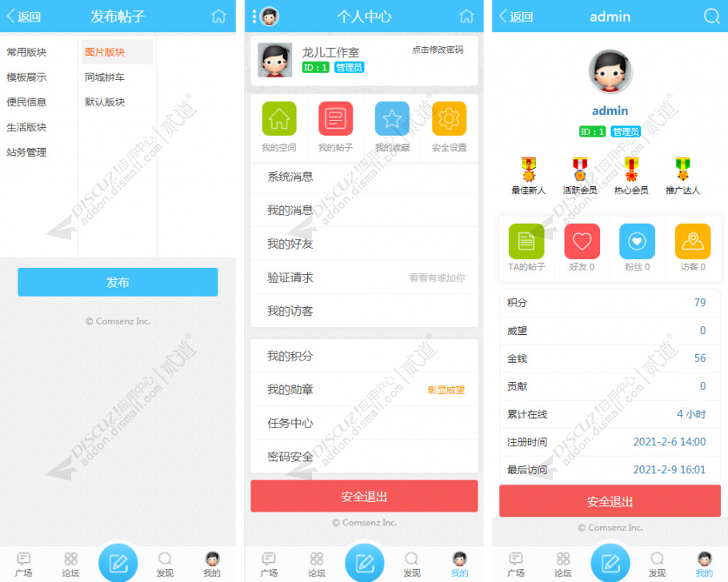Select 常用版块 category
This screenshot has width=728, height=582.
point(26,52)
